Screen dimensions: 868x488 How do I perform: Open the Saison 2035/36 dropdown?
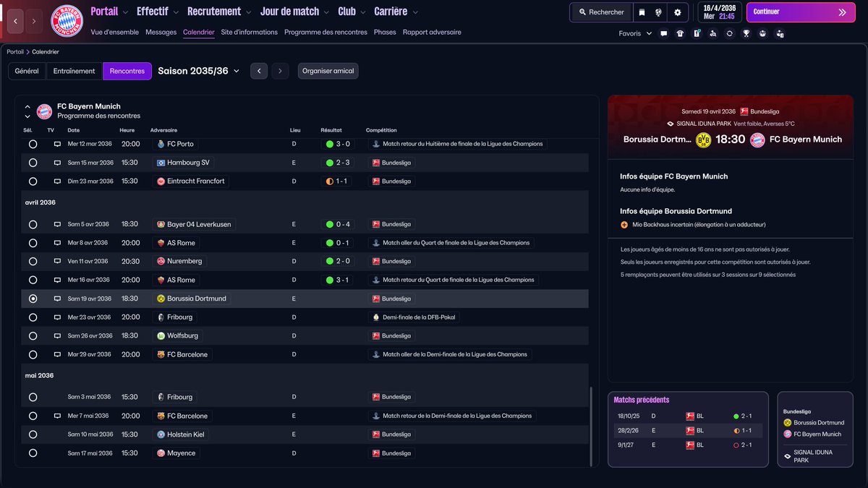198,71
